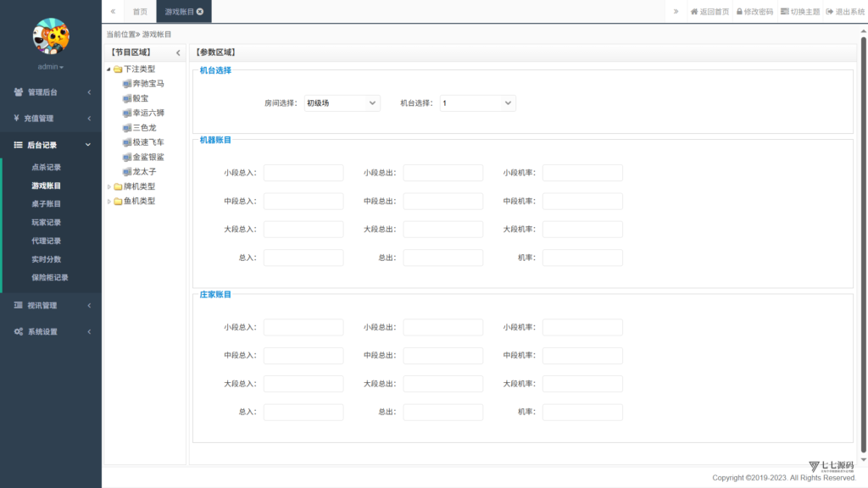Open 代理记录 in sidebar
The width and height of the screenshot is (868, 488).
pos(46,241)
